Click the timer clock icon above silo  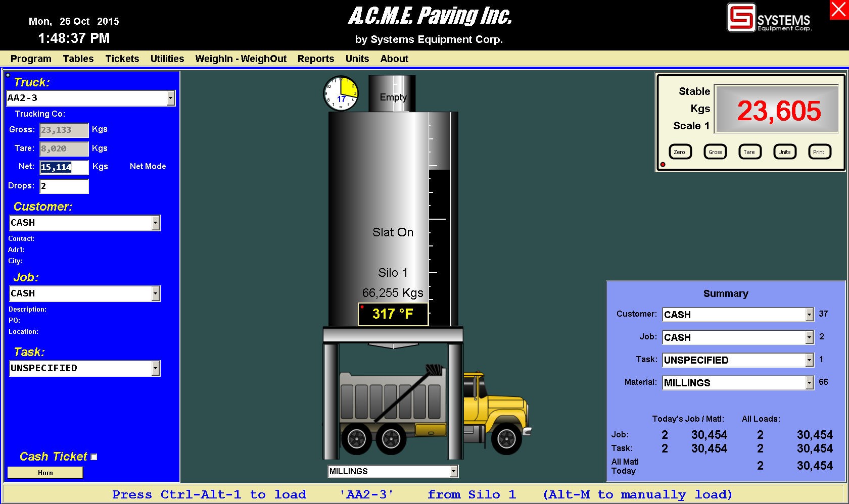[x=341, y=93]
